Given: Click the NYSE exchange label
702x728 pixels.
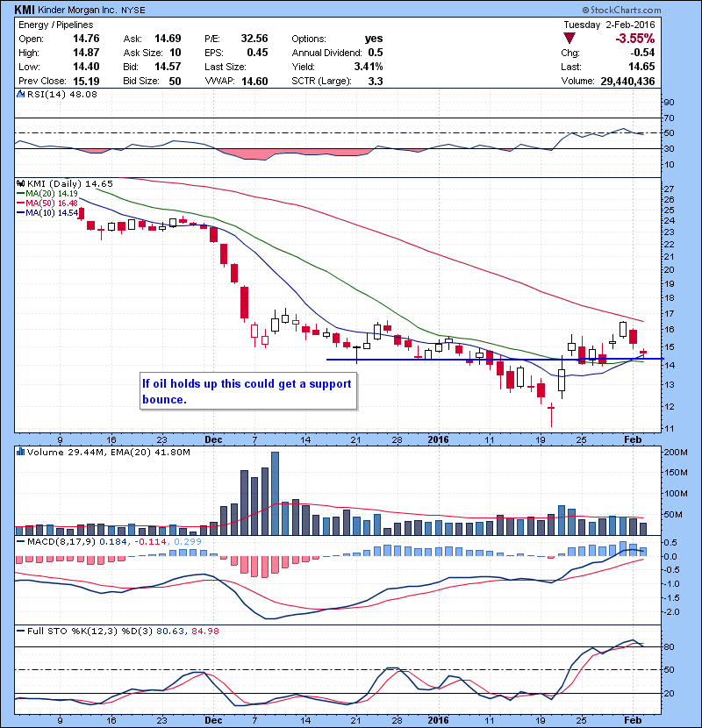Looking at the screenshot, I should [133, 10].
